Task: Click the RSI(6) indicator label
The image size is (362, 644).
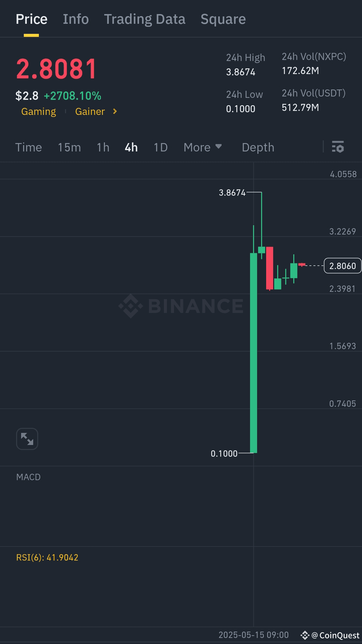Action: click(x=47, y=558)
